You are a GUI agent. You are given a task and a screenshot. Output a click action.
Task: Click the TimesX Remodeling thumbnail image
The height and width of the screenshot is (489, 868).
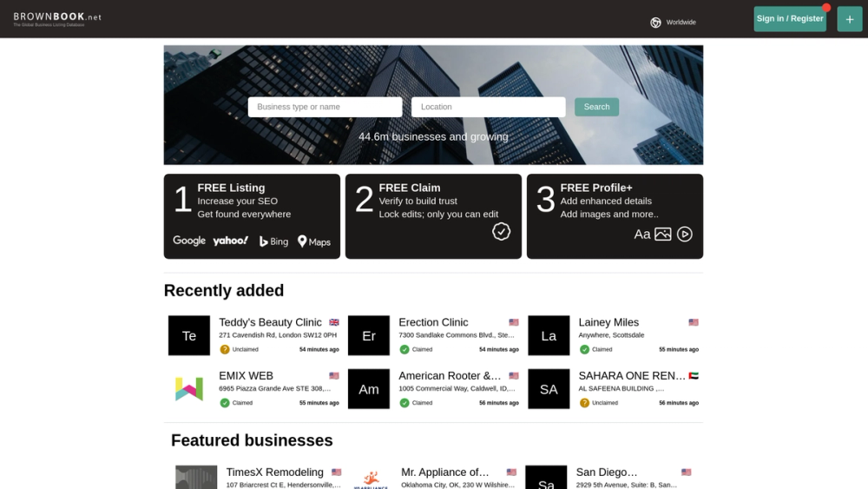click(x=196, y=478)
